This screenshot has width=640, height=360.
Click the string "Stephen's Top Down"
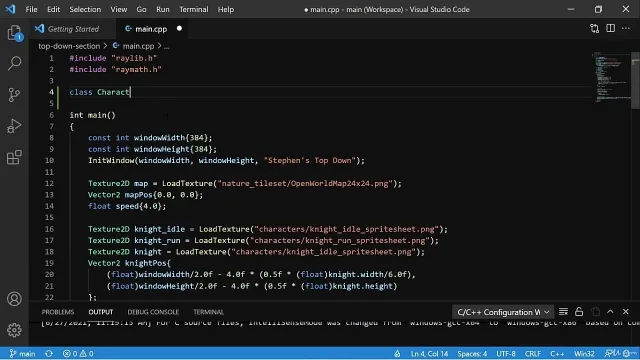310,160
